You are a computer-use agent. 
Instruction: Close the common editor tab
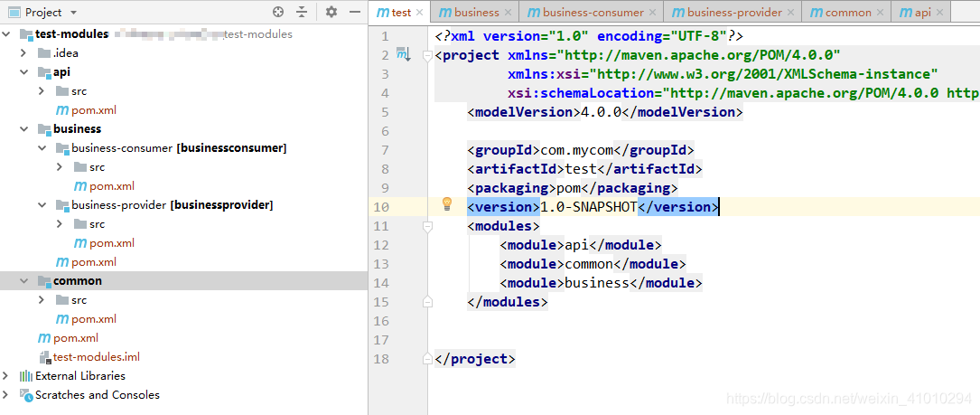880,13
